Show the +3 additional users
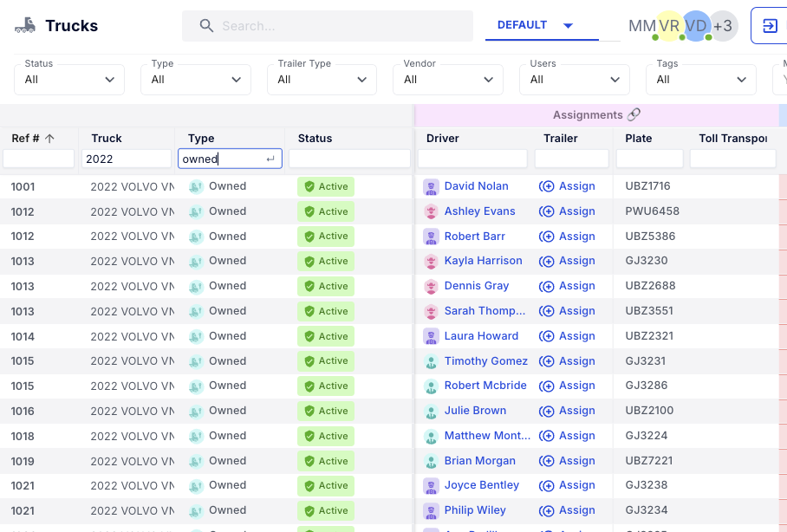The image size is (787, 532). click(723, 26)
